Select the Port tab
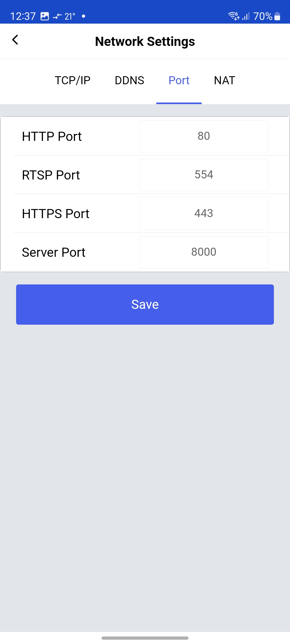Screen dimensions: 290x644 coord(179,80)
